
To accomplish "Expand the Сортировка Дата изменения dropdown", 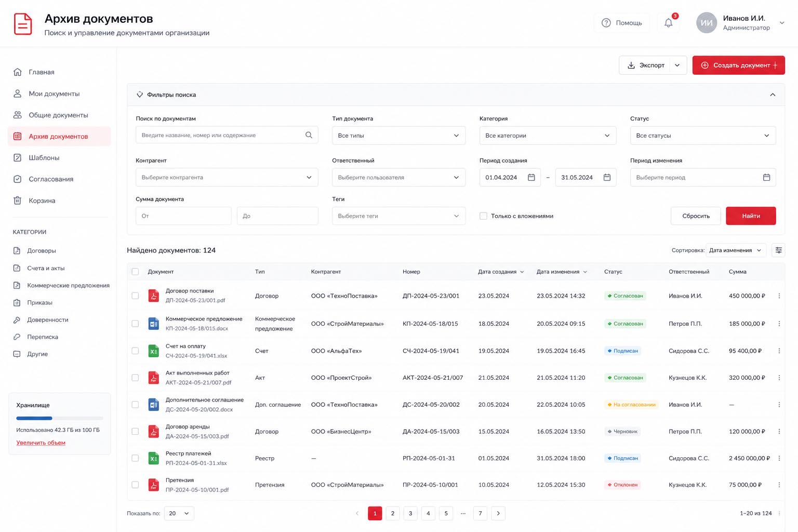I will [736, 250].
